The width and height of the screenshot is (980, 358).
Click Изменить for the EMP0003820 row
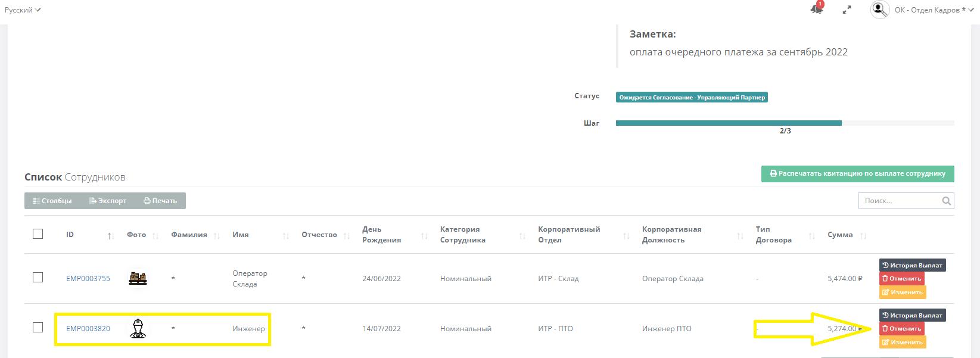pyautogui.click(x=903, y=342)
